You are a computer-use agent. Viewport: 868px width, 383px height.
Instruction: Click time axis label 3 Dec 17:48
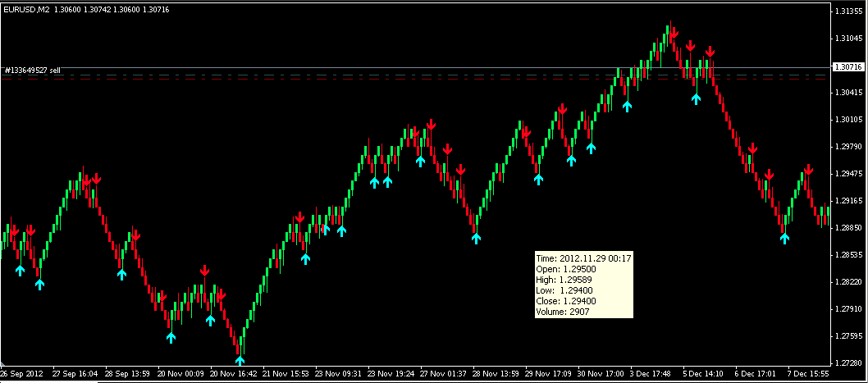[652, 373]
